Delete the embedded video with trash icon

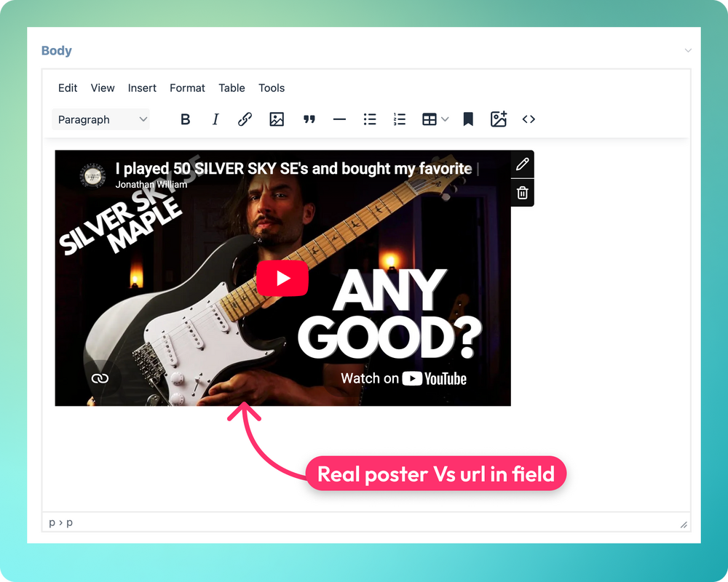tap(522, 193)
